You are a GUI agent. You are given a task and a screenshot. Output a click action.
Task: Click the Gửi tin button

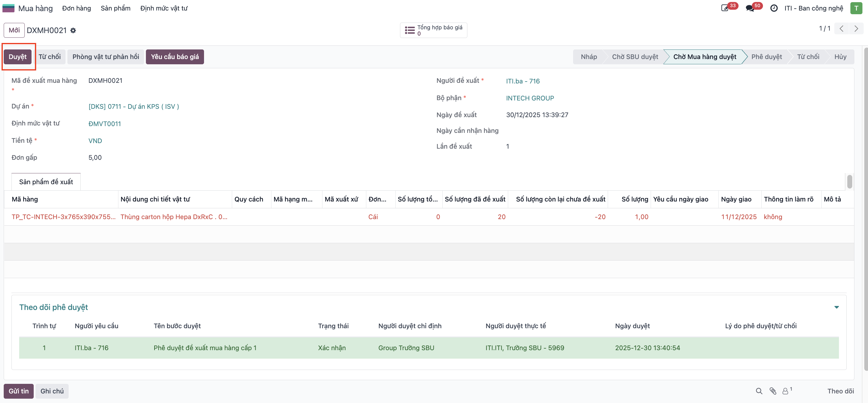tap(19, 391)
